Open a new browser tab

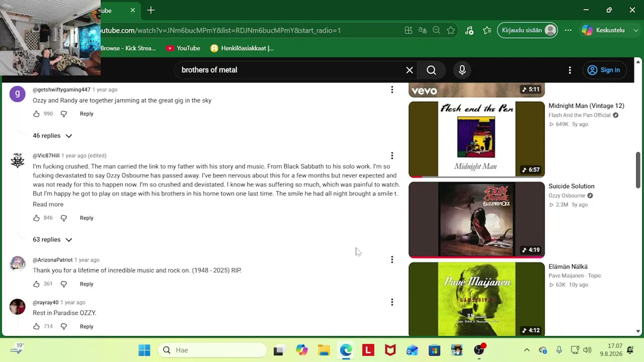(x=151, y=10)
